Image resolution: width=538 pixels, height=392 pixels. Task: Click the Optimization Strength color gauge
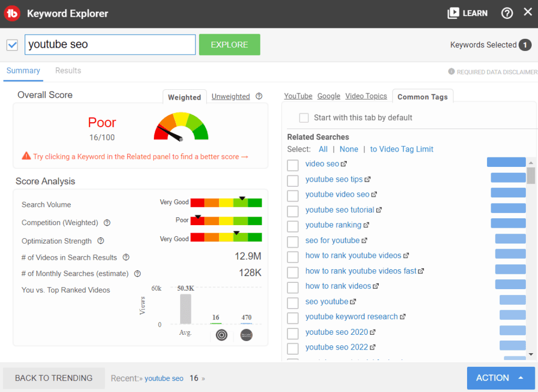(x=226, y=237)
